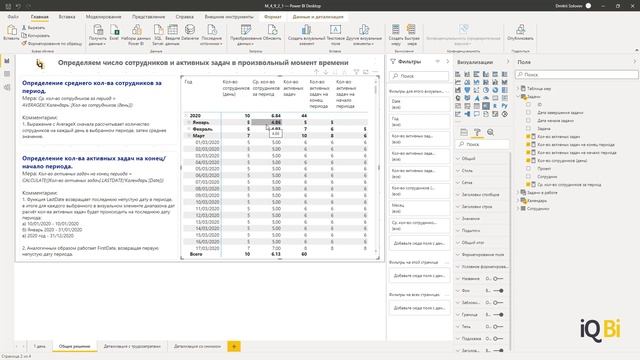Screen dimensions: 640x360
Task: Check the Проект field checkbox
Action: 529,168
